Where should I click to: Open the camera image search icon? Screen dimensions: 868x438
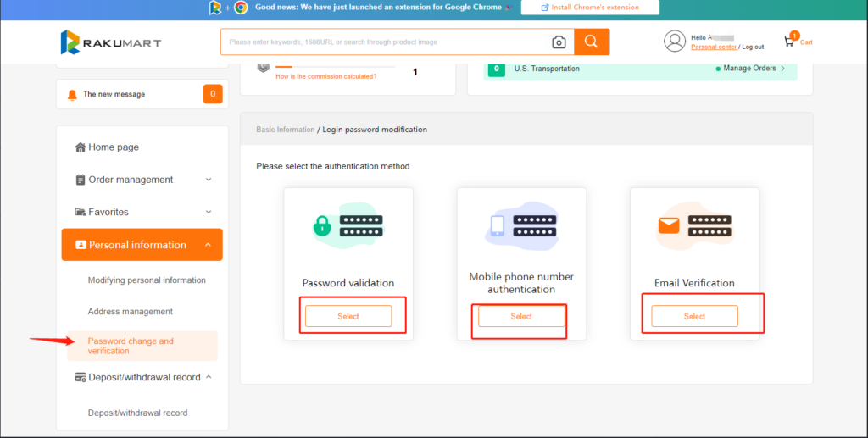click(x=559, y=42)
